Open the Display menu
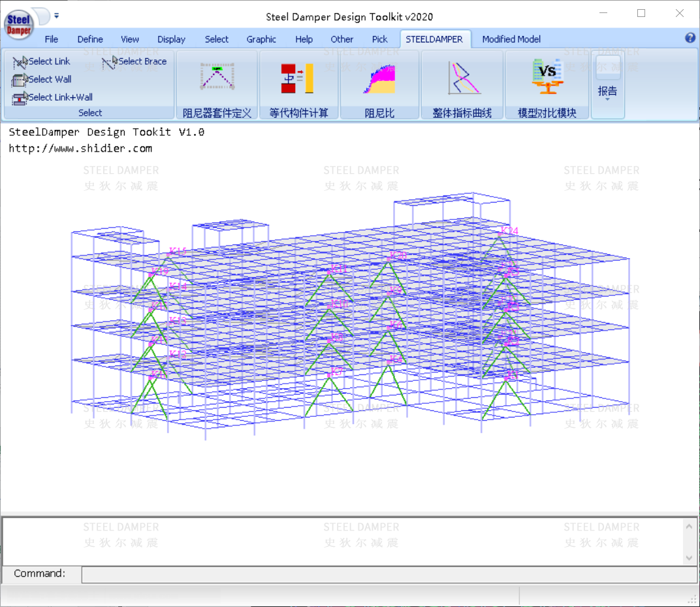This screenshot has height=607, width=700. click(172, 39)
